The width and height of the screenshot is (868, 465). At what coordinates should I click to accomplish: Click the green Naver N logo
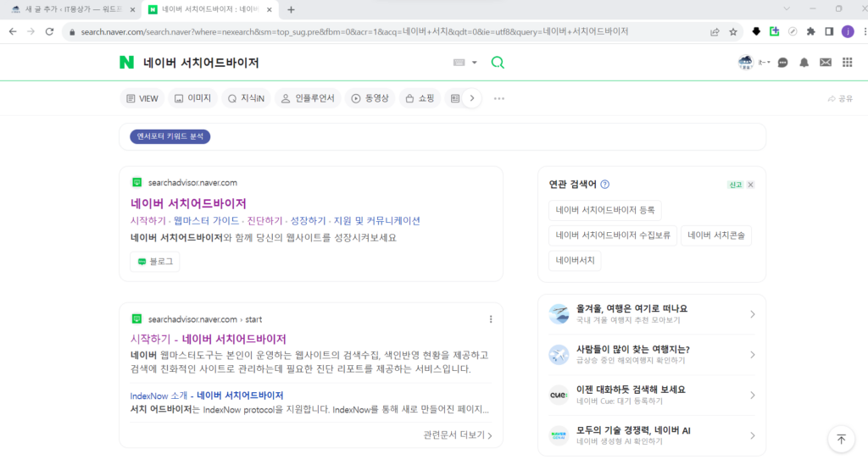[127, 63]
